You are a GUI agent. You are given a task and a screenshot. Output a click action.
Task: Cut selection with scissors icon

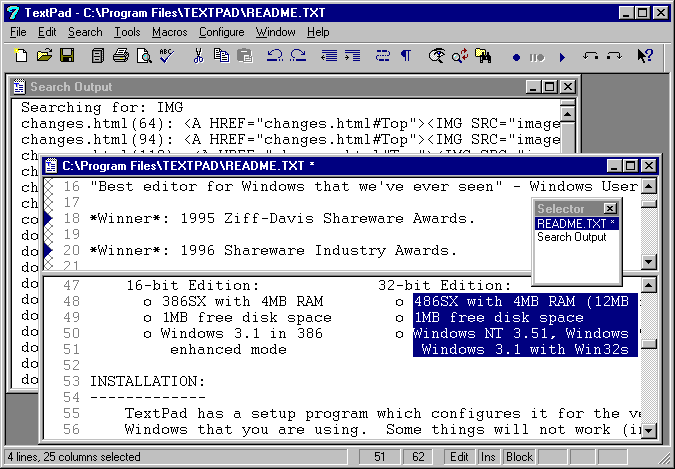198,56
